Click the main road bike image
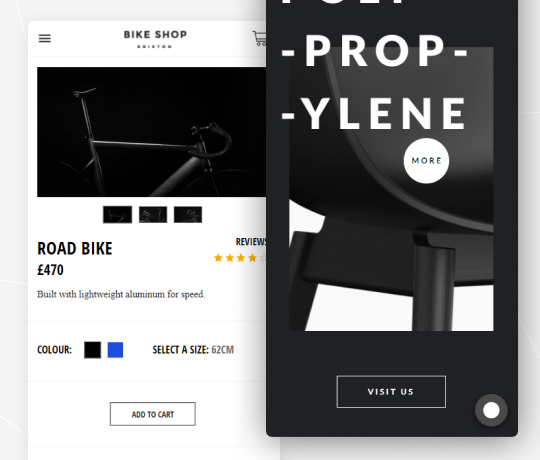This screenshot has height=460, width=540. click(x=152, y=132)
